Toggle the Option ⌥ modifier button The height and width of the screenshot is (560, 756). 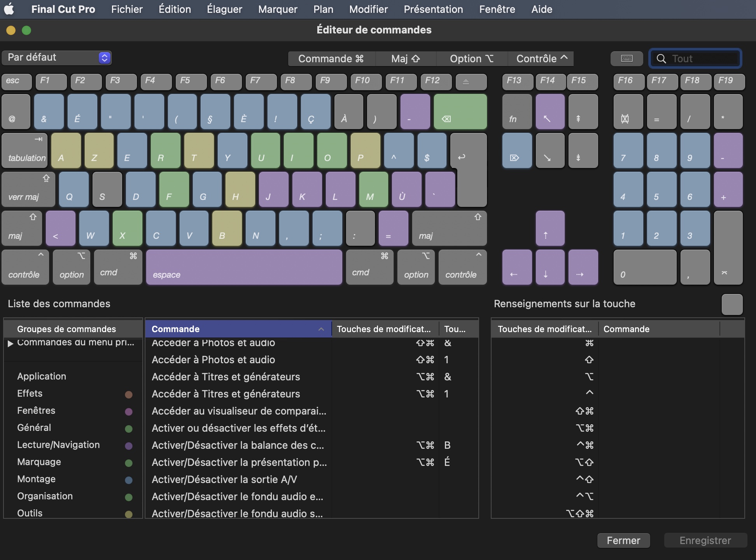pyautogui.click(x=471, y=58)
